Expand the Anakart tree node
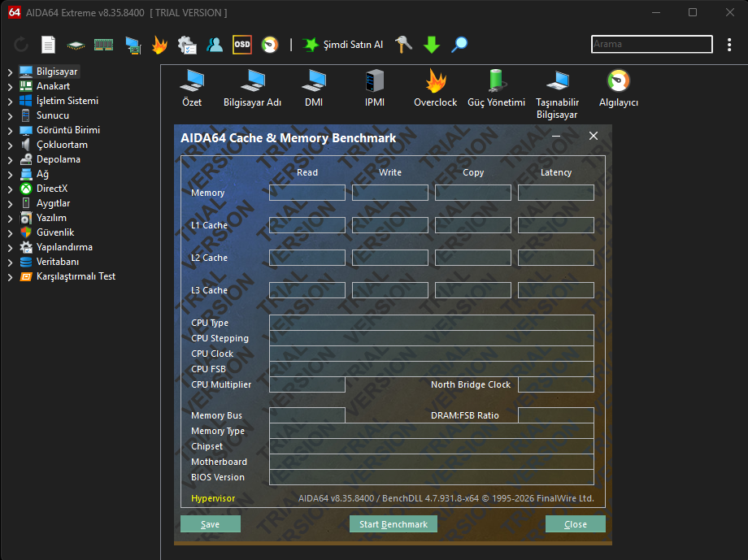748x560 pixels. click(x=10, y=87)
